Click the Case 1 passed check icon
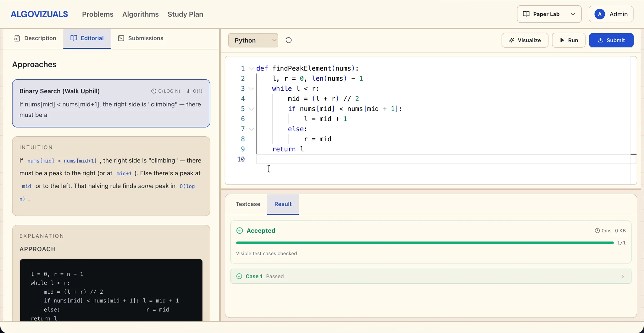 pyautogui.click(x=239, y=276)
